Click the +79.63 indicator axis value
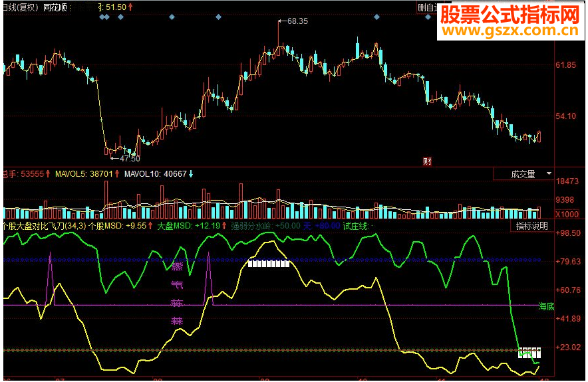Image resolution: width=588 pixels, height=382 pixels. 568,261
